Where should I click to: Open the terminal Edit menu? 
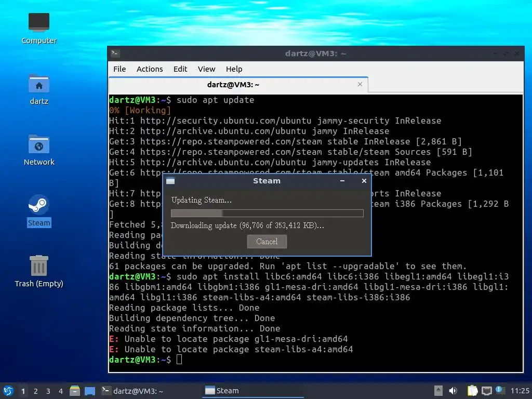pos(180,69)
